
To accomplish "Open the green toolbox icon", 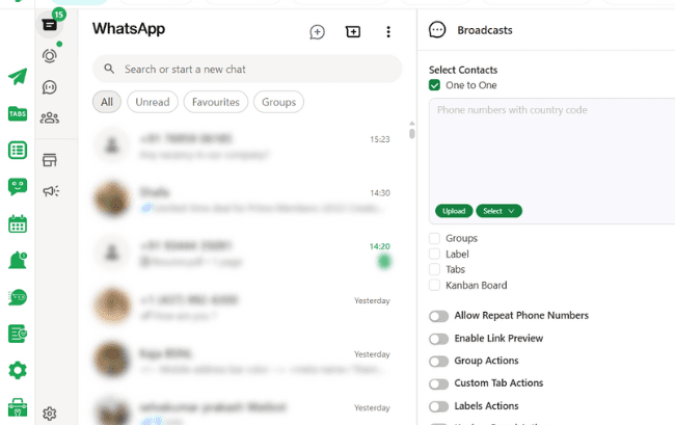I will [x=18, y=407].
